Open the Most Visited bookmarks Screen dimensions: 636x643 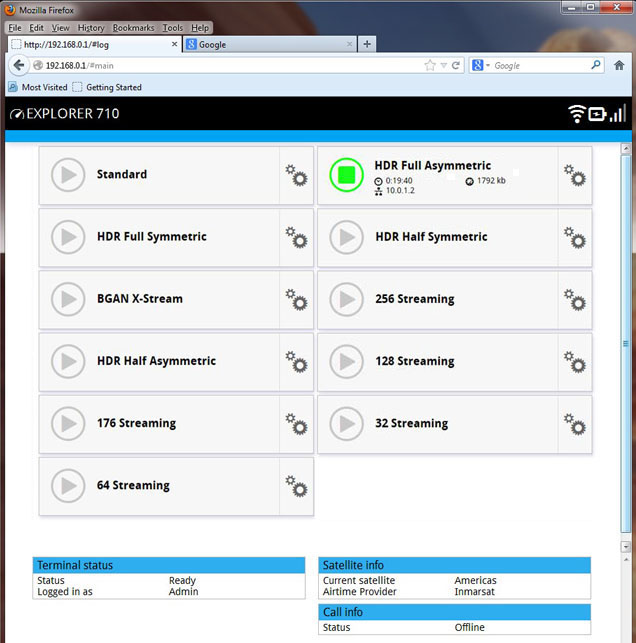tap(38, 87)
